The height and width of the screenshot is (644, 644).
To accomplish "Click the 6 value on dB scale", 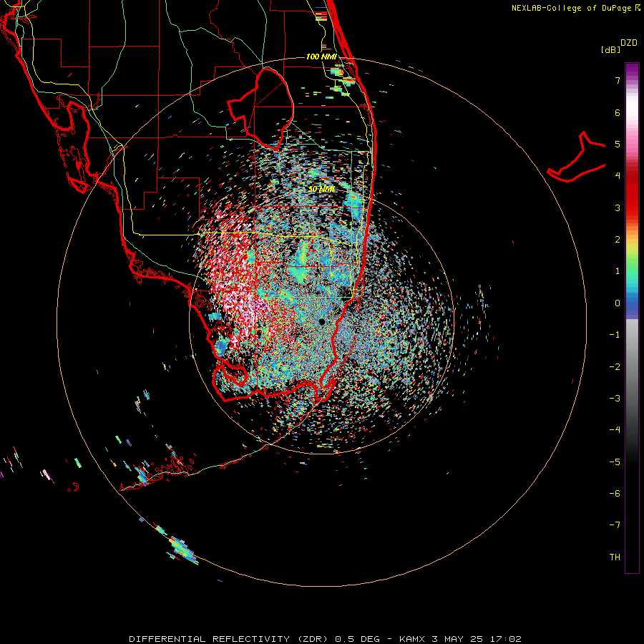I will click(618, 112).
